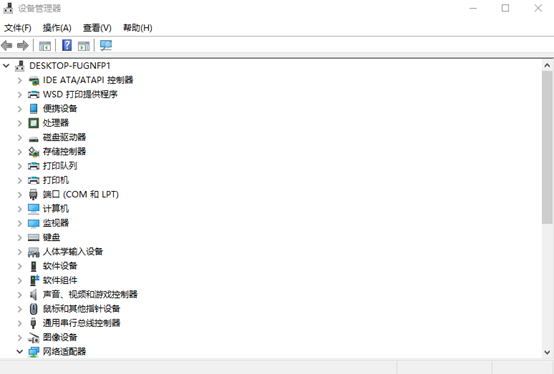Select the 鼠标和其他指针设备 label
The height and width of the screenshot is (374, 554).
(x=82, y=309)
